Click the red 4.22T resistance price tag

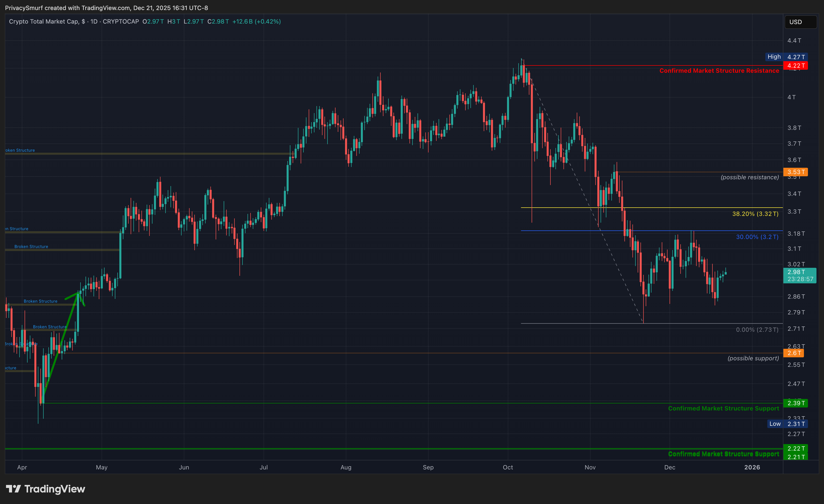pos(795,65)
